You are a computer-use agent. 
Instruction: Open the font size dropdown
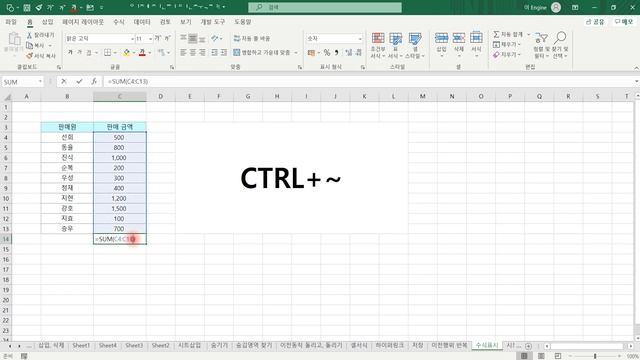coord(151,39)
